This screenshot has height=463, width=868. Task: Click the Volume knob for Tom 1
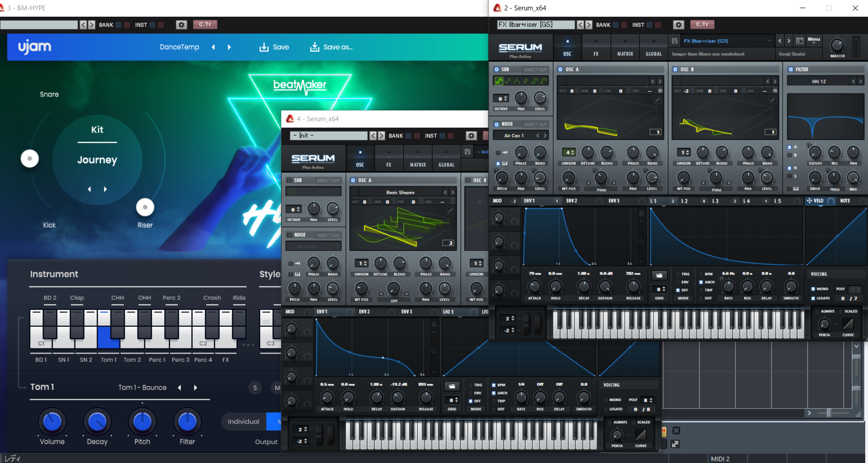[52, 422]
